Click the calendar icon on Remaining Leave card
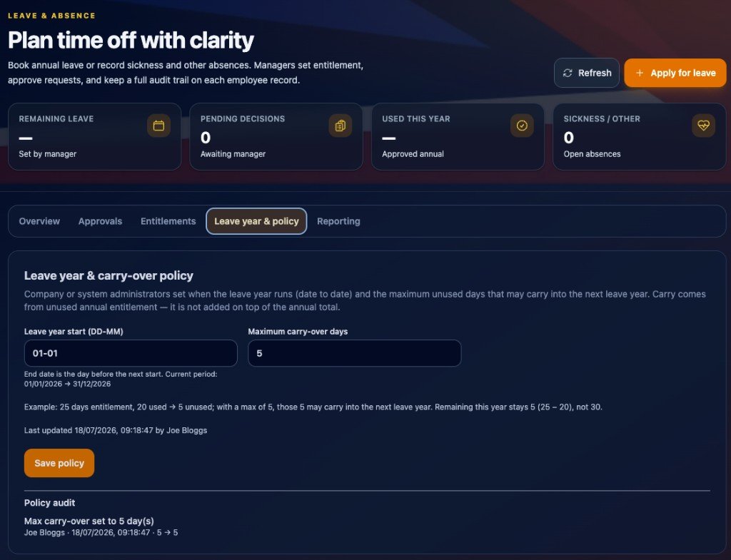731x560 pixels. (x=158, y=126)
